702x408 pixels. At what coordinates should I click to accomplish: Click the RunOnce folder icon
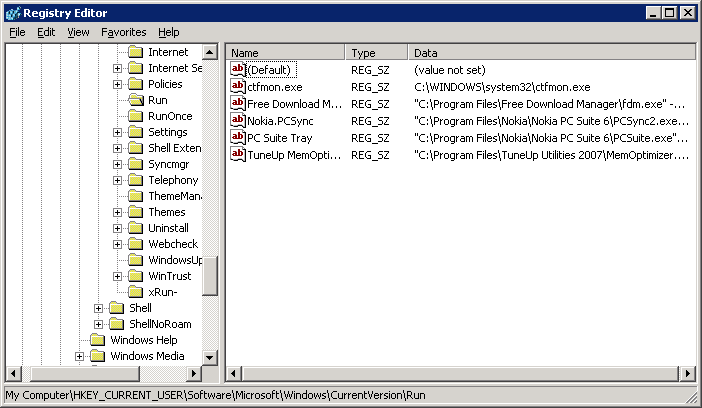[x=135, y=116]
